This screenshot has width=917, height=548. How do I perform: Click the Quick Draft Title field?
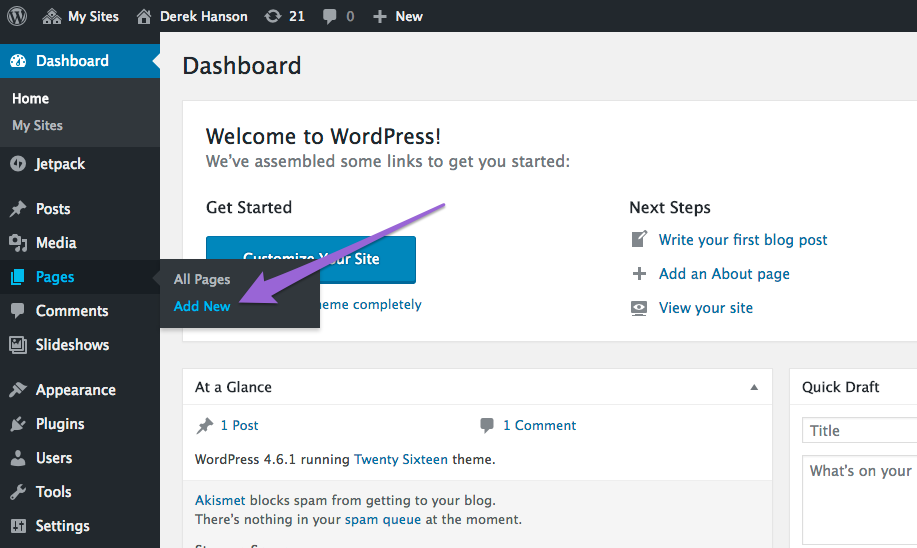click(860, 431)
